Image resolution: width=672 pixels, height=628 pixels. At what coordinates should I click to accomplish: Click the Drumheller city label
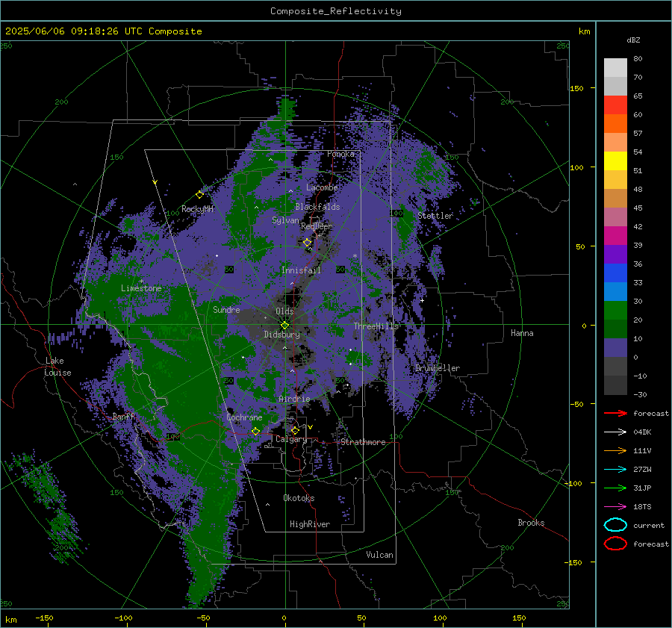click(437, 368)
